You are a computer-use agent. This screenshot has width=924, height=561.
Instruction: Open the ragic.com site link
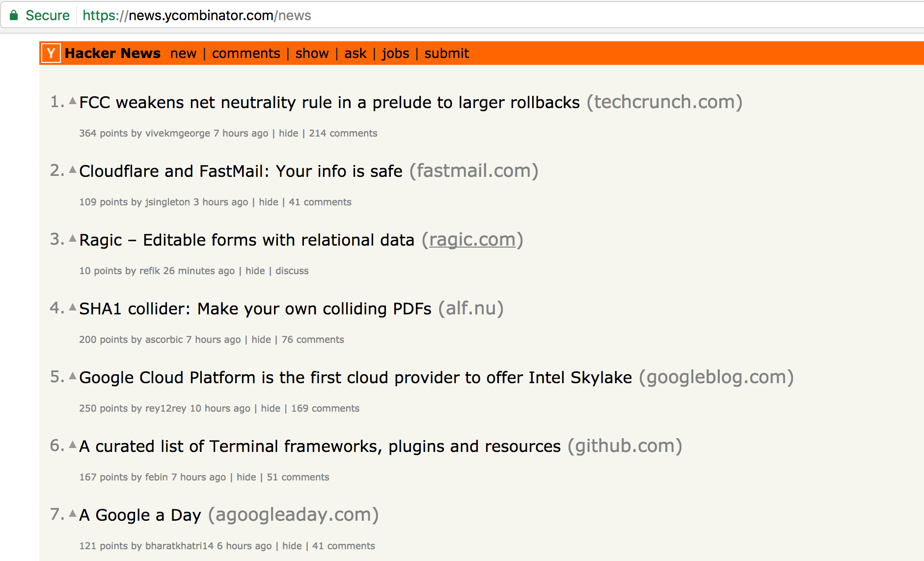472,240
